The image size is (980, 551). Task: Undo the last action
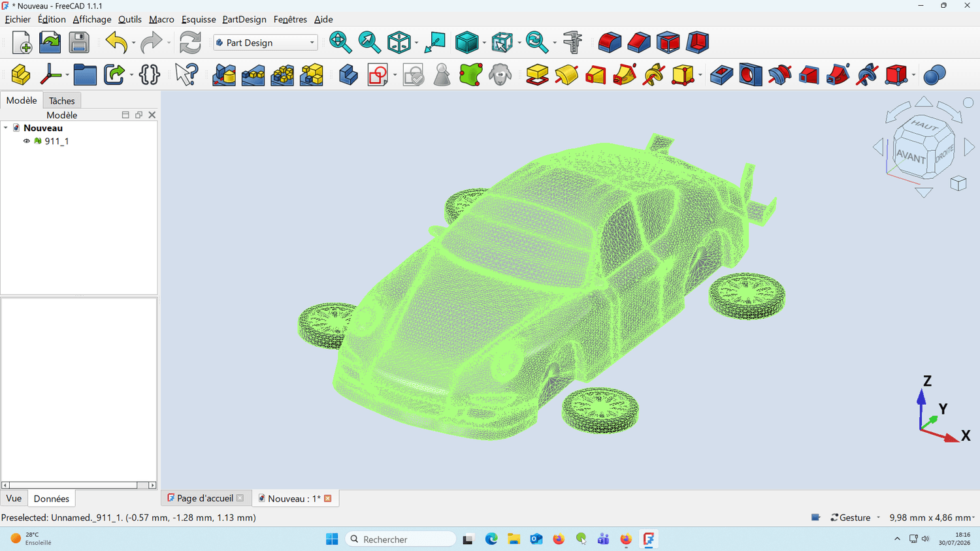click(116, 42)
